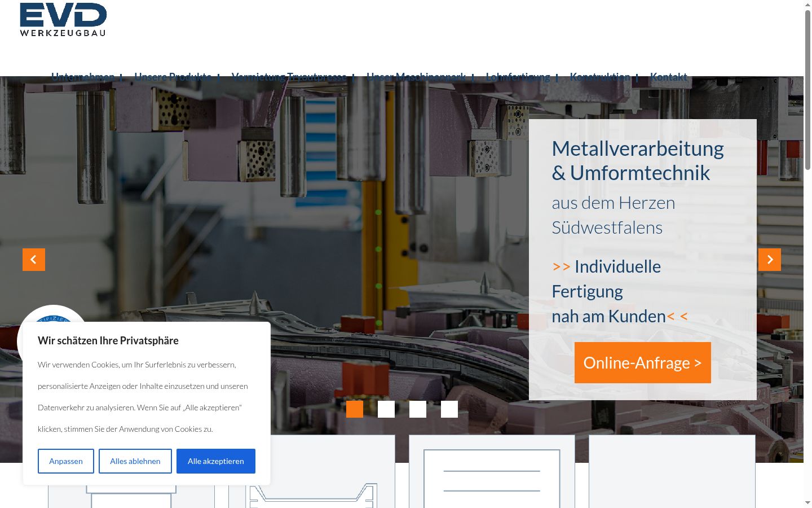
Task: Click 'aus dem Herzen Südwestfalens' text
Action: (614, 215)
